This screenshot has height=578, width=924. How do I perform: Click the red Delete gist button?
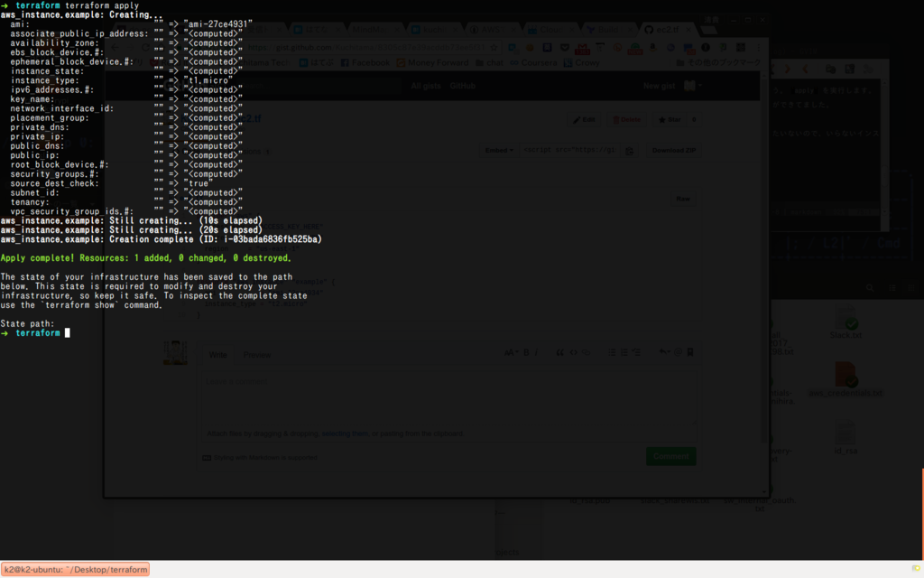626,120
